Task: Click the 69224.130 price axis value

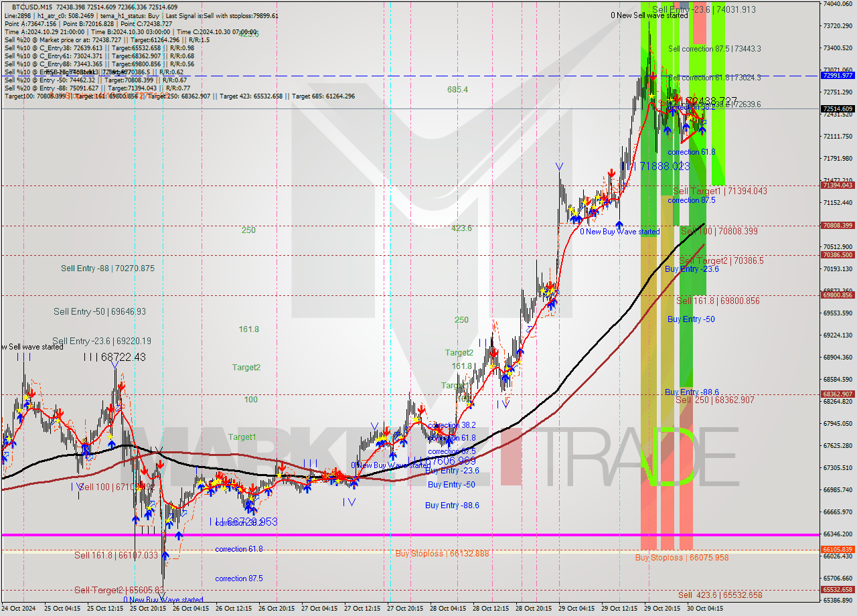Action: pos(838,335)
